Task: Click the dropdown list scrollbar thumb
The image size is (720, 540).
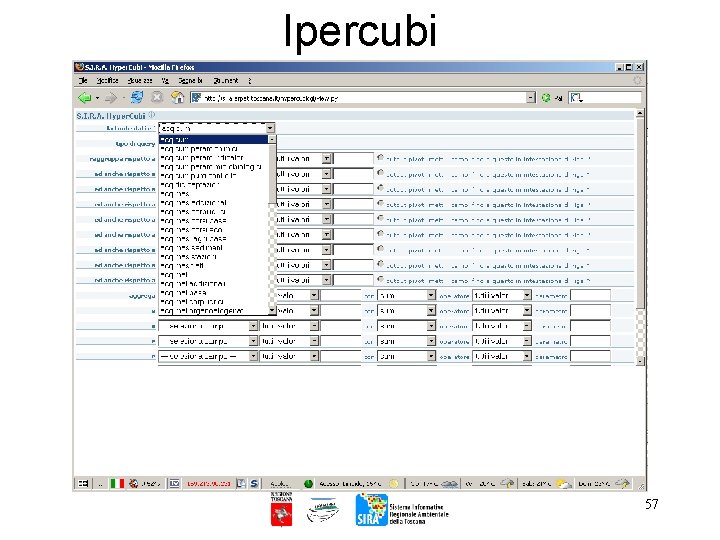Action: pos(272,174)
